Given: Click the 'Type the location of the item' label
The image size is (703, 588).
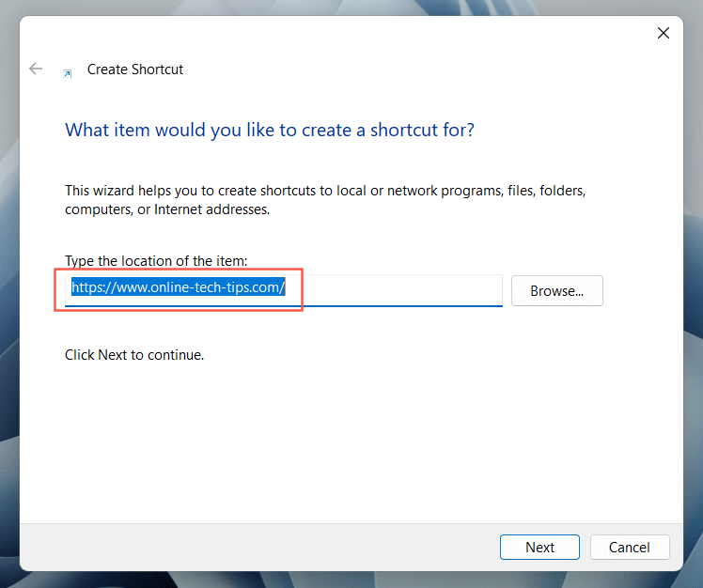Looking at the screenshot, I should (156, 260).
